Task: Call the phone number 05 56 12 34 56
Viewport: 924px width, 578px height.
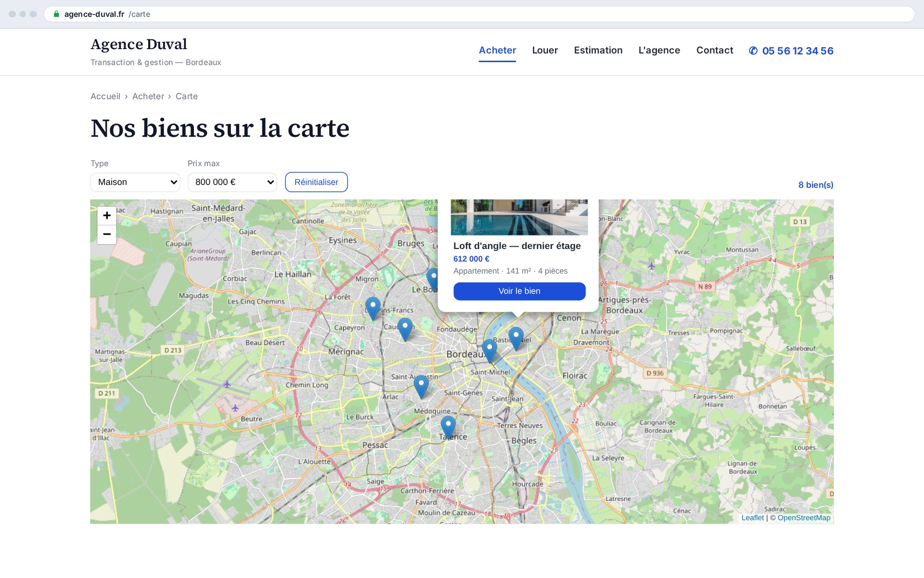Action: (x=791, y=51)
